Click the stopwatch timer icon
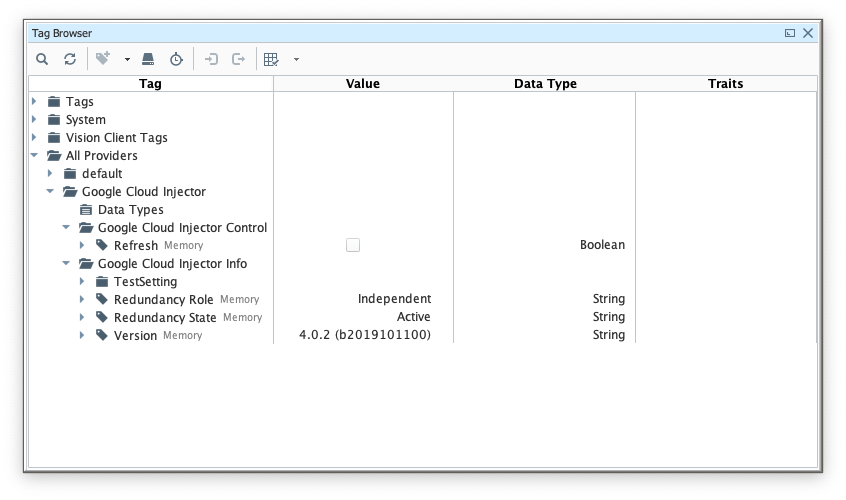Viewport: 846px width, 500px height. click(x=176, y=59)
